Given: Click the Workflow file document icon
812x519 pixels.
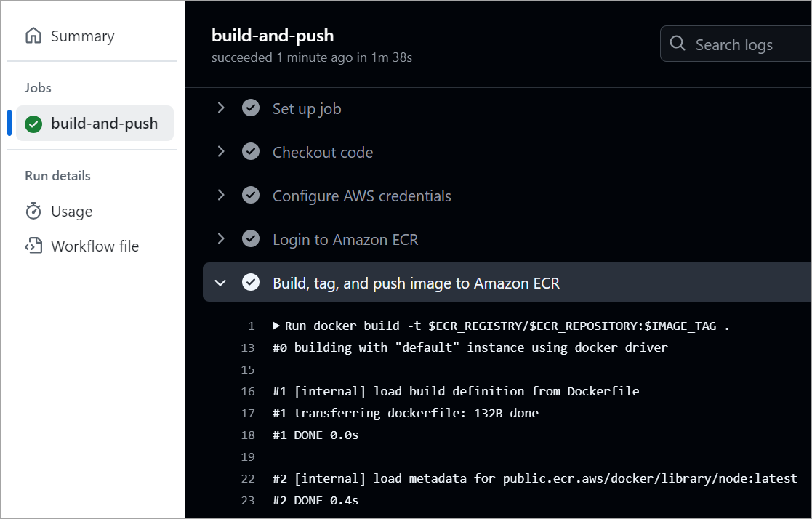Looking at the screenshot, I should coord(32,246).
